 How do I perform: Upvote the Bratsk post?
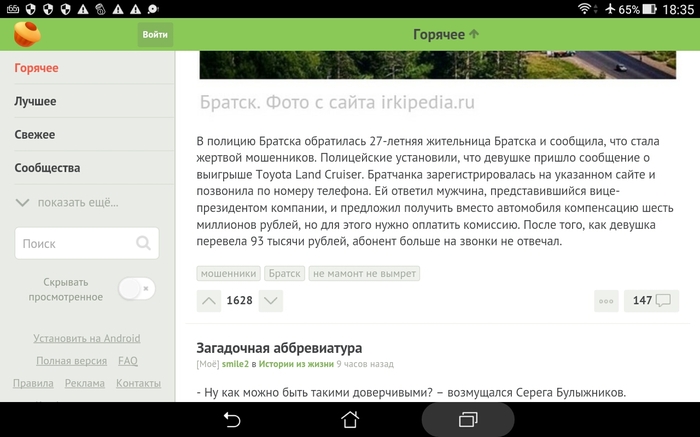tap(208, 300)
